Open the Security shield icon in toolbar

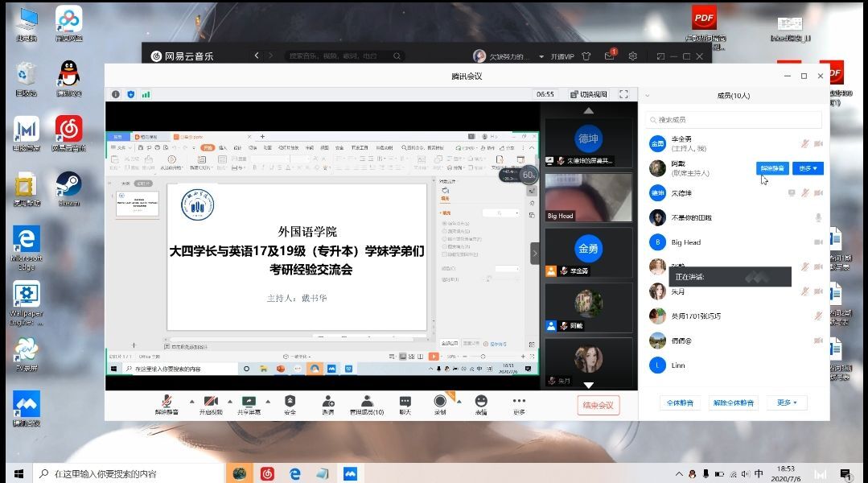290,401
